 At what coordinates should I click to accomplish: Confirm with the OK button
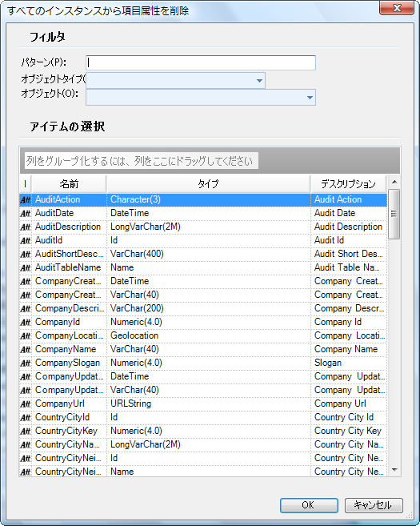(x=309, y=505)
